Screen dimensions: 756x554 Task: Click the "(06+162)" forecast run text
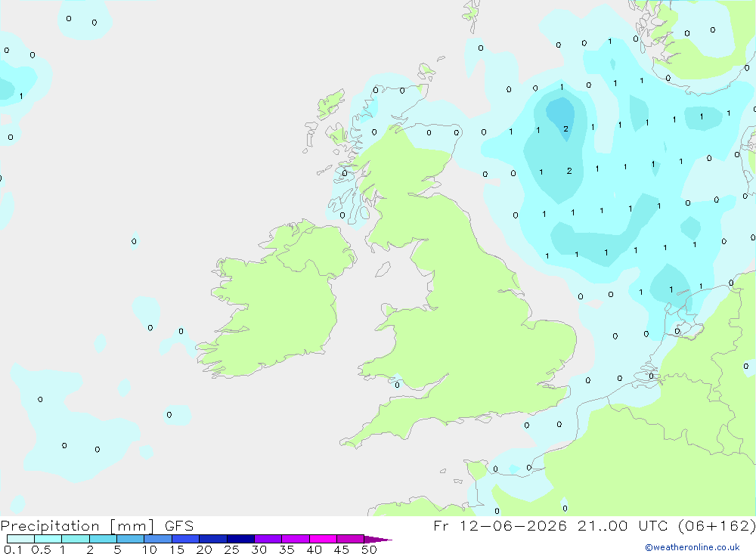pyautogui.click(x=717, y=525)
